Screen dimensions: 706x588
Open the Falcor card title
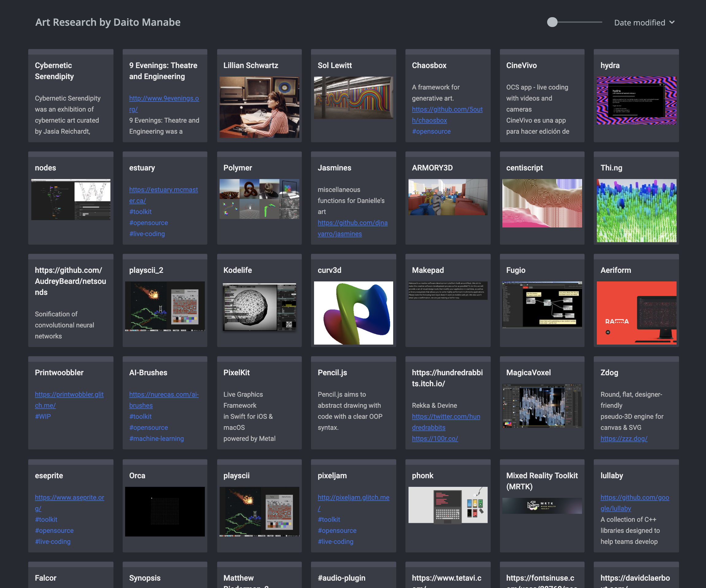[x=45, y=578]
